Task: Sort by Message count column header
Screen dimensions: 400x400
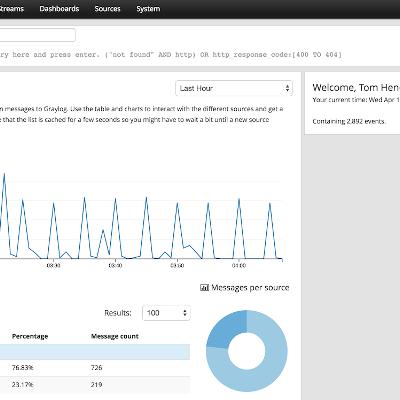Action: [x=115, y=336]
